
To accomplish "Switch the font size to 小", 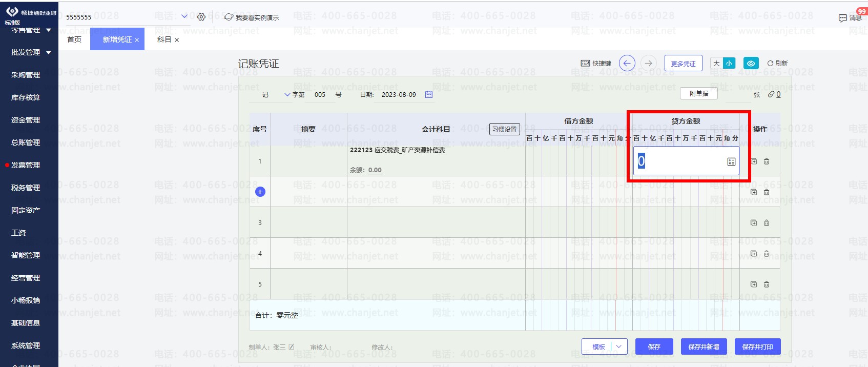I will tap(729, 64).
